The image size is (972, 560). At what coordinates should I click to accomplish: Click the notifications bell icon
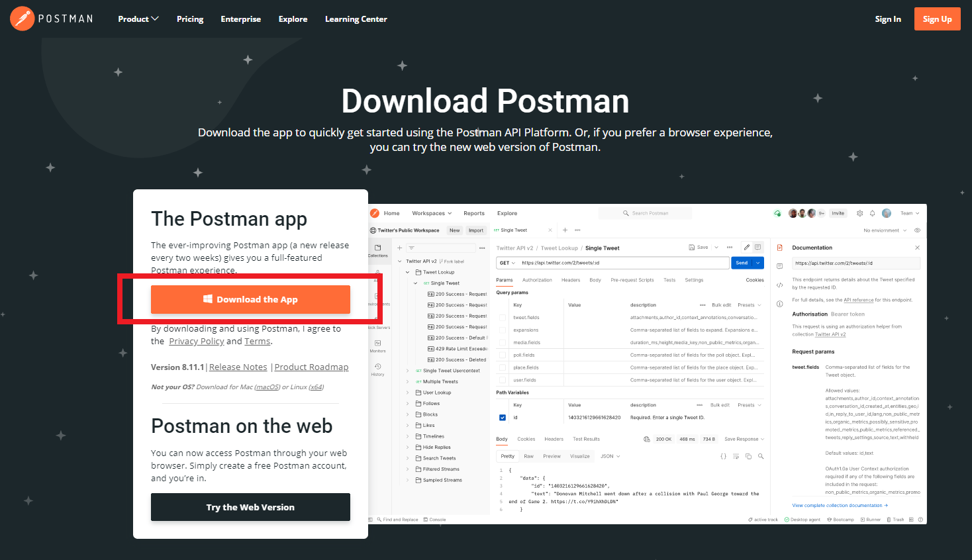point(873,213)
